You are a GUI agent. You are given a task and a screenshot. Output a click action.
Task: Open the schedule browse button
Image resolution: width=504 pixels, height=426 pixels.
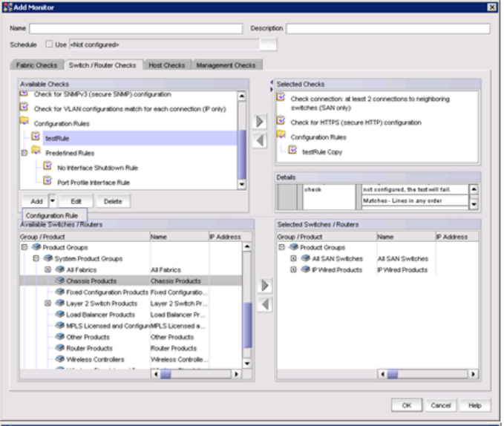(269, 45)
